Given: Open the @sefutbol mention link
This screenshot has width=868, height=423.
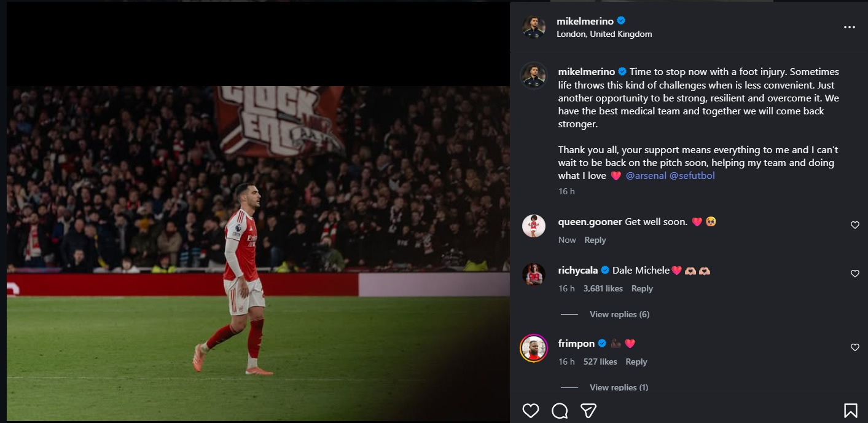Looking at the screenshot, I should [x=692, y=176].
